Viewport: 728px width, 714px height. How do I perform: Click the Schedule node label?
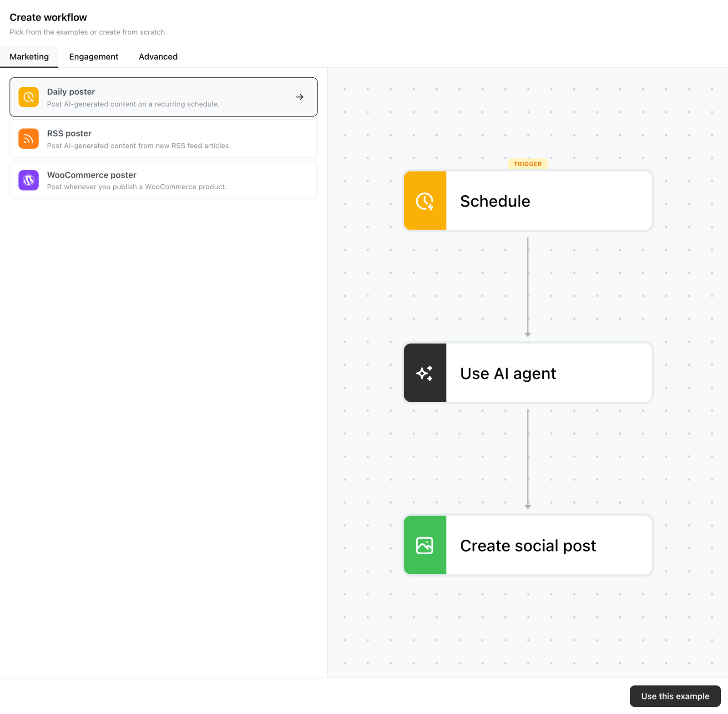coord(495,201)
